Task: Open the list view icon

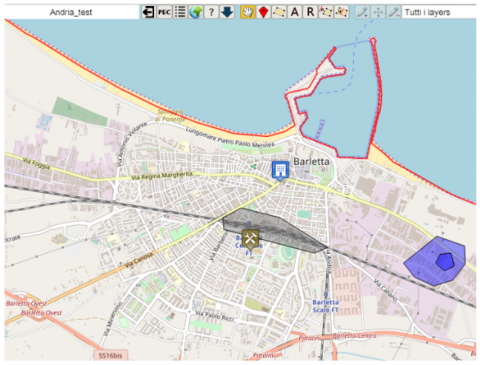Action: tap(180, 12)
